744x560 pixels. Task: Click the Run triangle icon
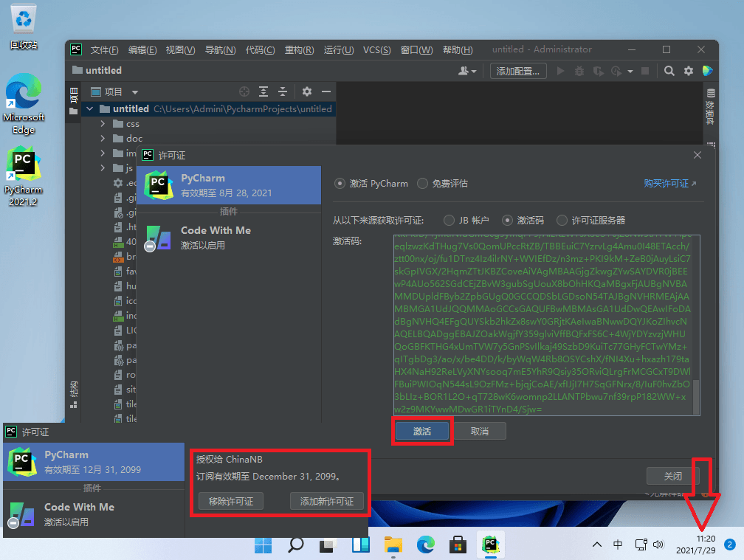click(x=560, y=71)
